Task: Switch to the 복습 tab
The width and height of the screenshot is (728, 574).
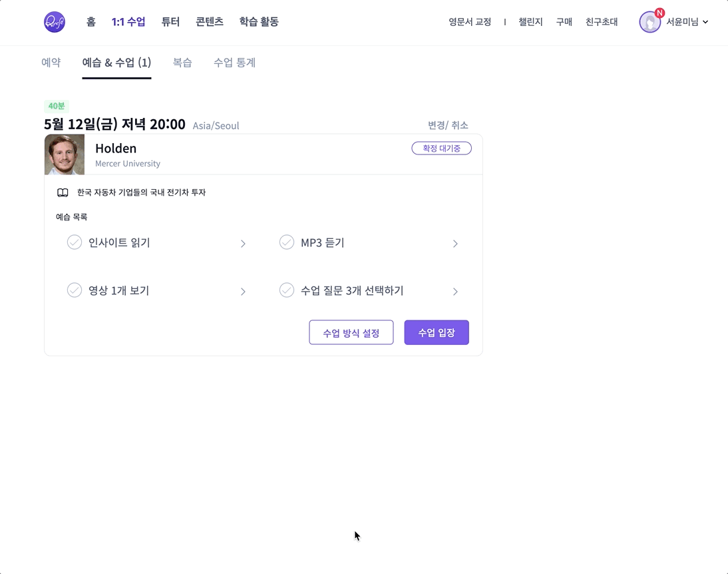Action: coord(182,63)
